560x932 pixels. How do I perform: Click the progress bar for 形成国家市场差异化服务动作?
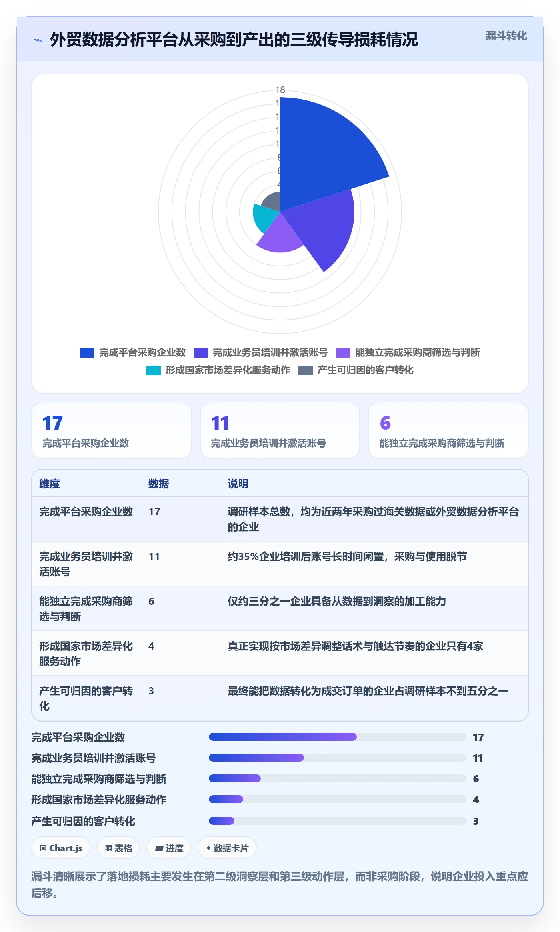(338, 799)
